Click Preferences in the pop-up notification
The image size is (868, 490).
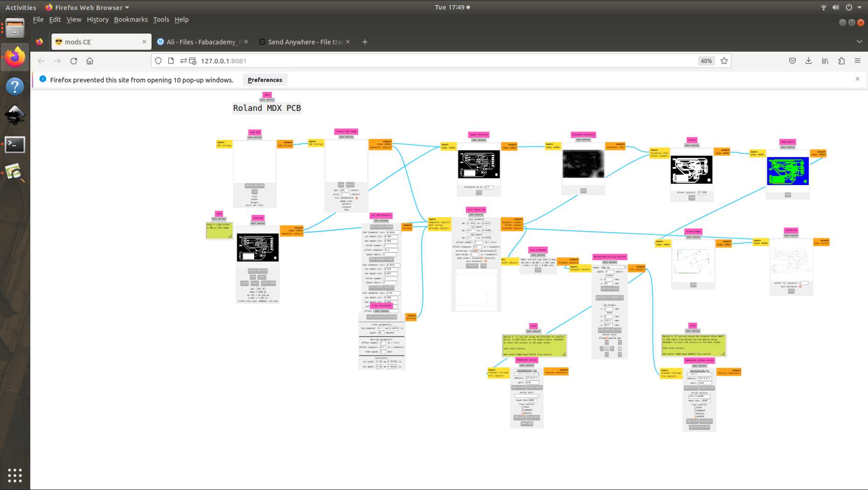265,80
